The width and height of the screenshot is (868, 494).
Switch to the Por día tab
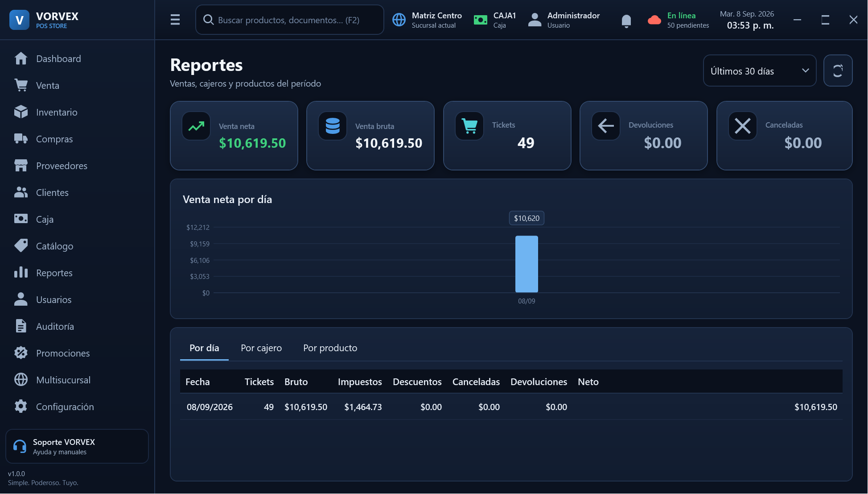[204, 348]
